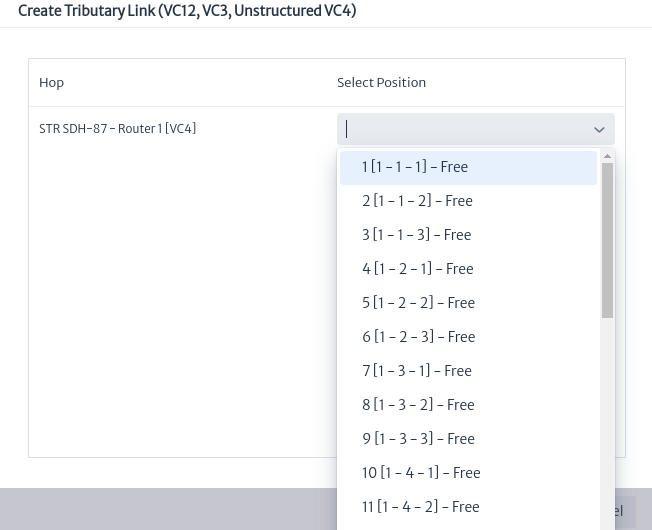Select position 2 [1 – 1 – 2] – Free
This screenshot has height=530, width=652.
468,201
